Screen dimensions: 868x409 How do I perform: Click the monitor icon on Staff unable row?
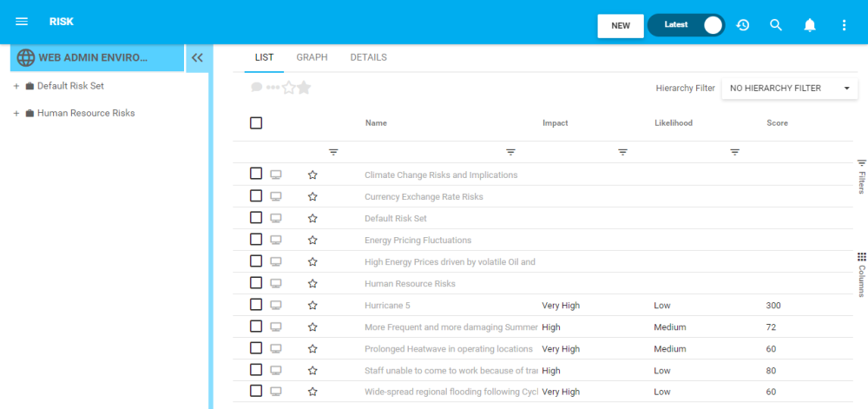(276, 370)
